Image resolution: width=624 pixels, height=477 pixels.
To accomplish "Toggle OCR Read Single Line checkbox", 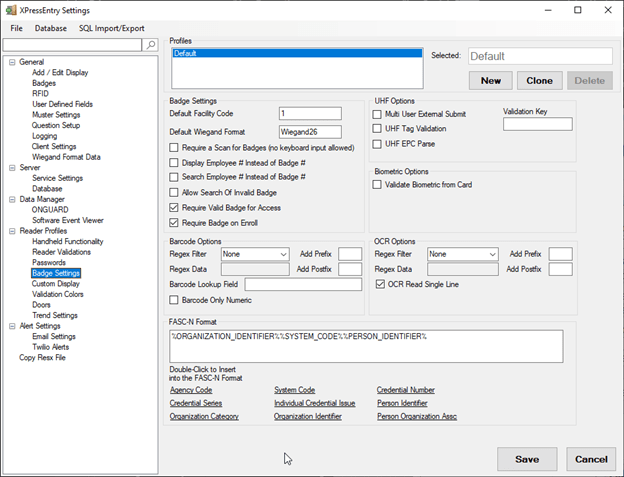I will point(380,284).
